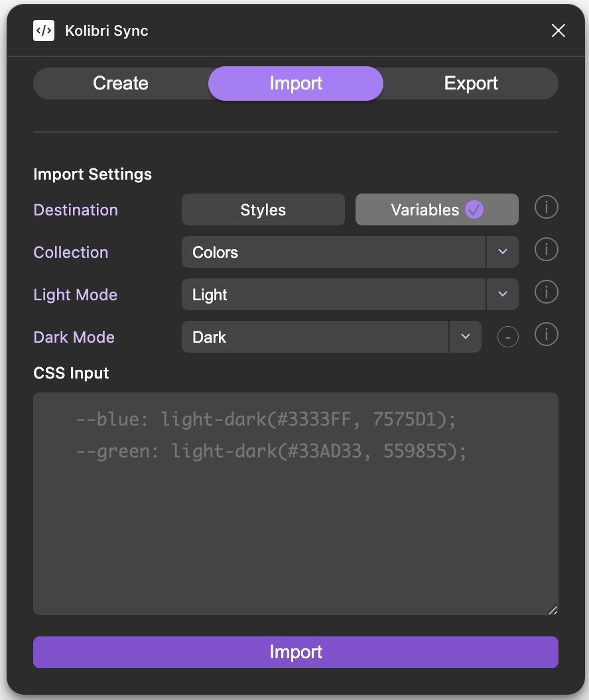Expand Dark Mode dropdown chevron

pos(466,337)
